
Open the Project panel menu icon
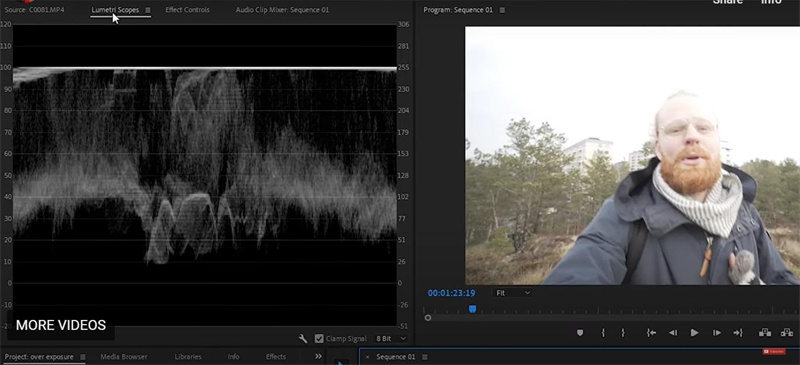[x=83, y=356]
